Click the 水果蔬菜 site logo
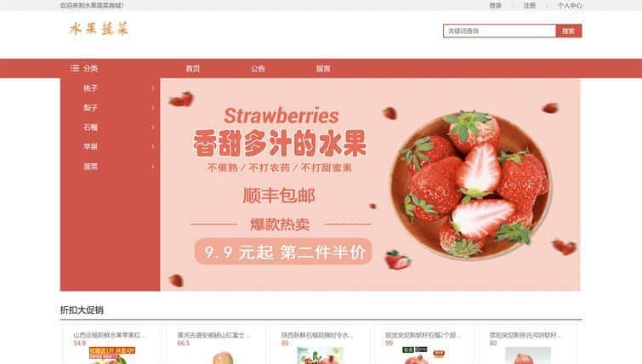The image size is (642, 364). point(99,29)
